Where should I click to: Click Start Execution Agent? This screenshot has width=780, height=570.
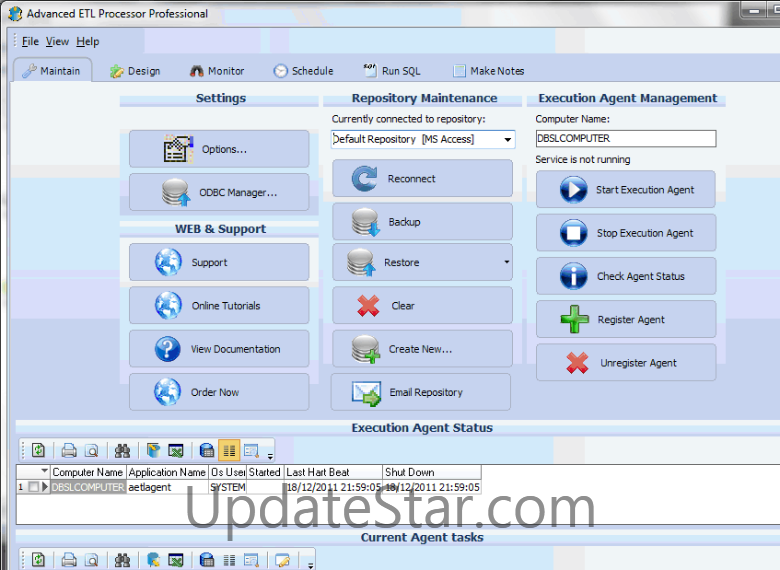pyautogui.click(x=626, y=190)
